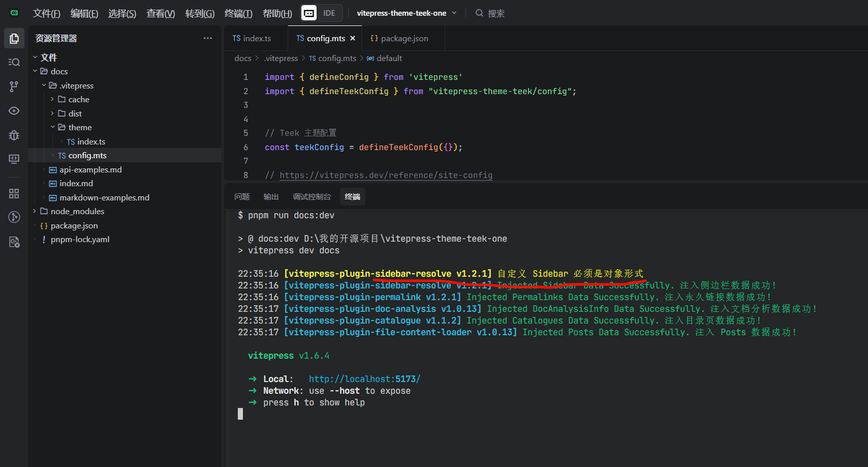Expand the node_modules folder

coord(77,211)
